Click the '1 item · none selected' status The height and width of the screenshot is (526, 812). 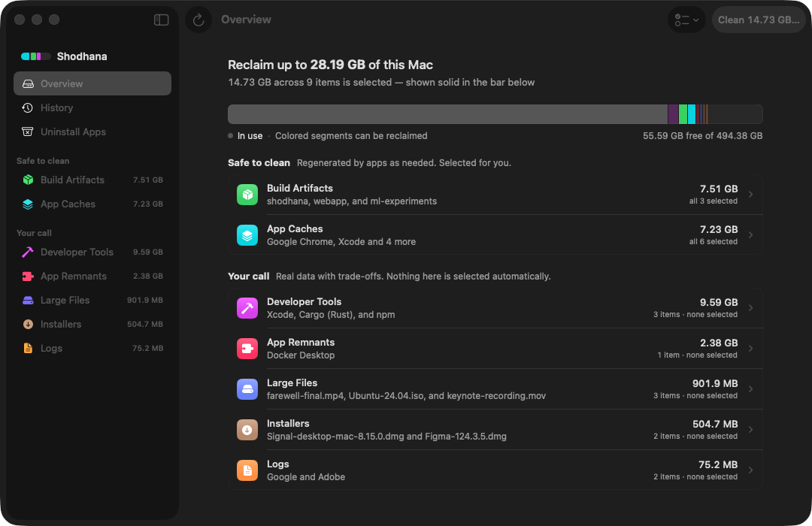(698, 355)
